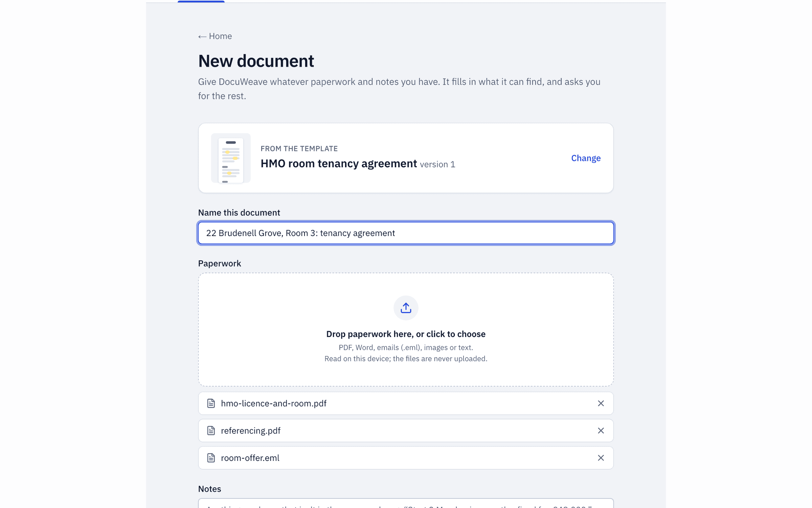Viewport: 812px width, 508px height.
Task: Click the upload arrow icon
Action: click(406, 308)
